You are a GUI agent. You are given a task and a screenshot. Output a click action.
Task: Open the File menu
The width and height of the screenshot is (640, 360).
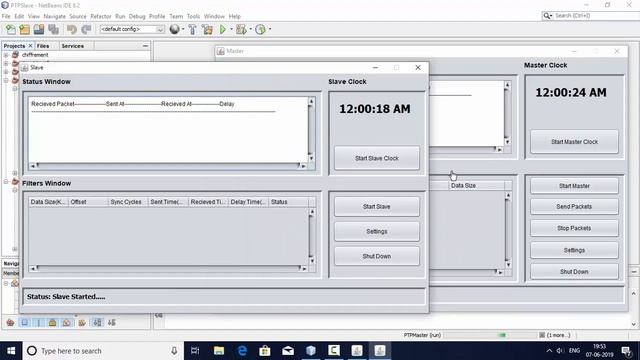6,16
